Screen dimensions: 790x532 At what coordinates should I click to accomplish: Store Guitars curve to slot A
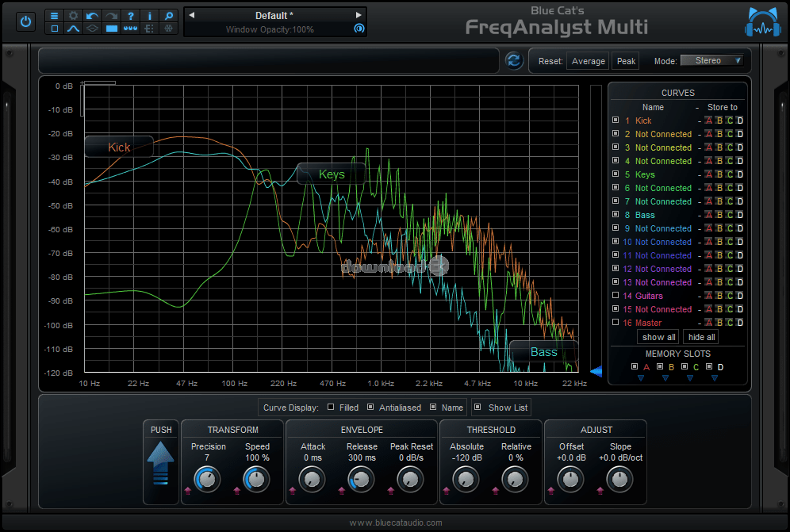[708, 296]
